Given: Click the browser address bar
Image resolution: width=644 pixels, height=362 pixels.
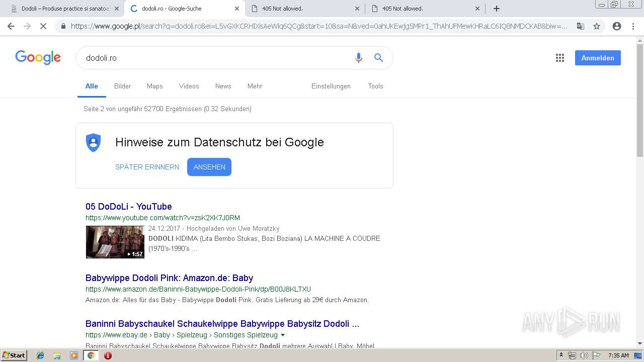Looking at the screenshot, I should (319, 26).
